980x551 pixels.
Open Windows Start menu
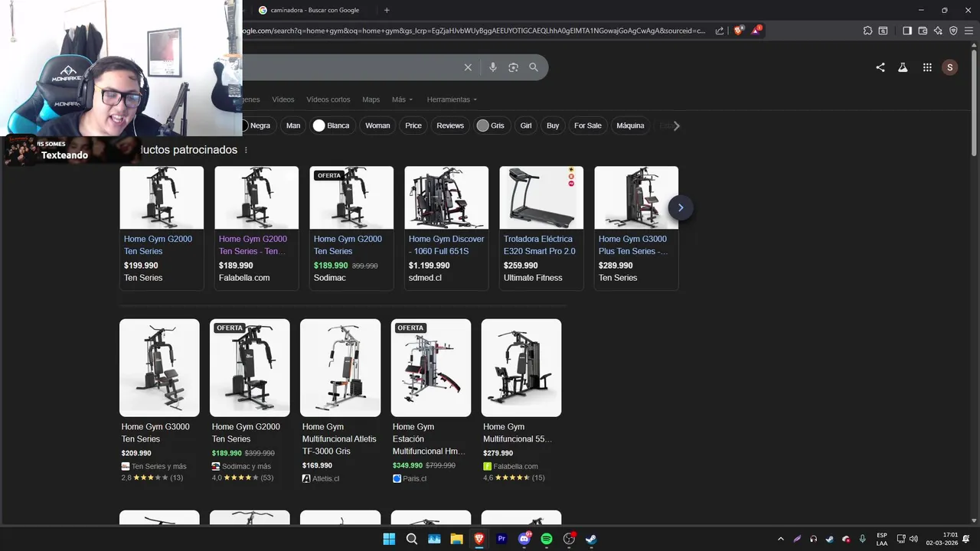point(389,539)
